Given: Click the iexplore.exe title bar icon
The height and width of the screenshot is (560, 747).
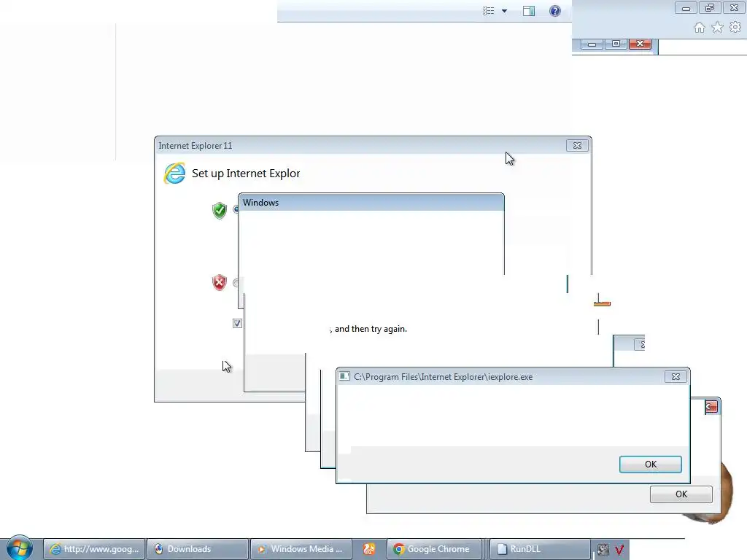Looking at the screenshot, I should pos(344,377).
